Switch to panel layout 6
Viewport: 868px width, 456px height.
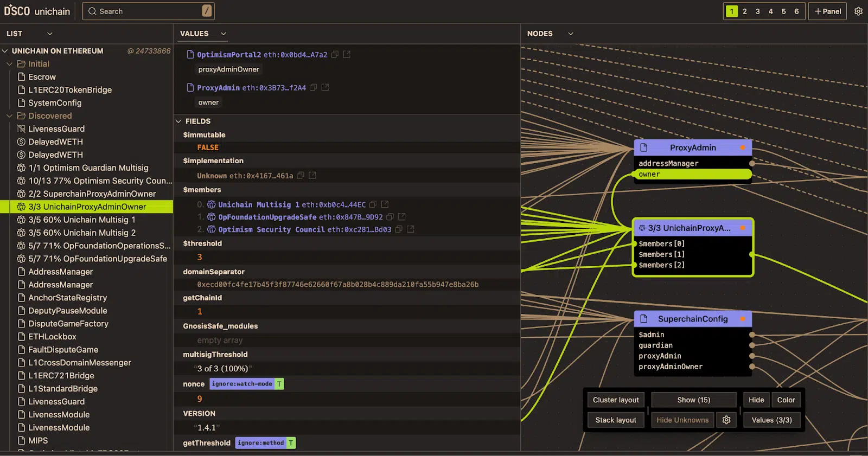point(796,11)
